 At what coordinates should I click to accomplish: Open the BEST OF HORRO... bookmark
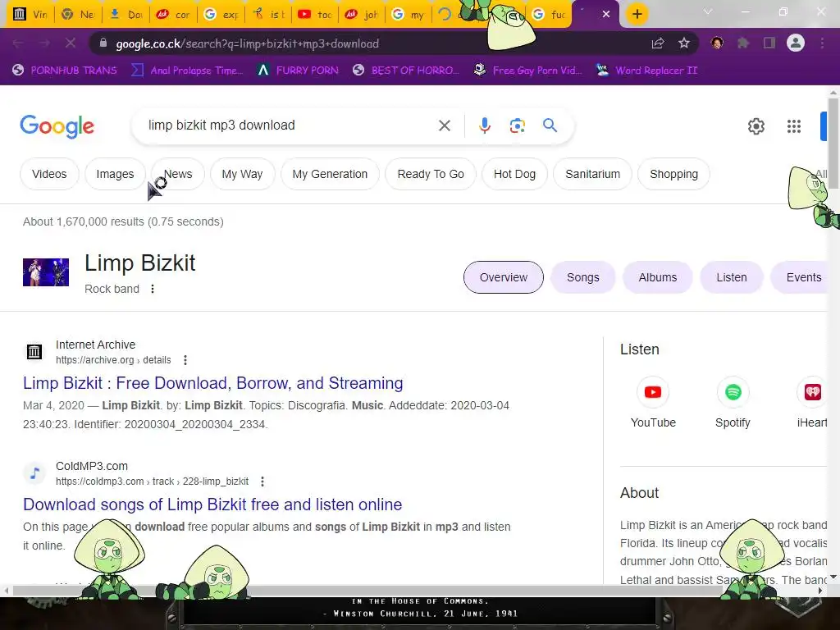[406, 71]
